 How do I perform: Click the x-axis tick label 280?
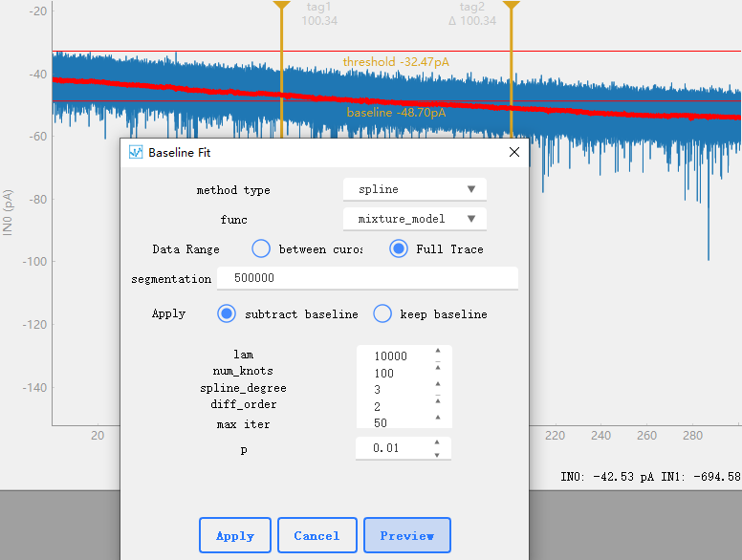692,436
